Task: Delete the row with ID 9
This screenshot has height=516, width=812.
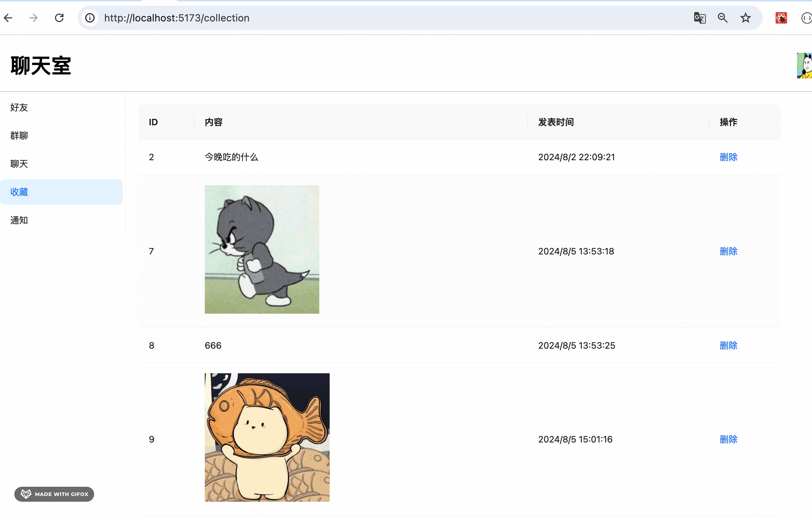Action: click(x=728, y=439)
